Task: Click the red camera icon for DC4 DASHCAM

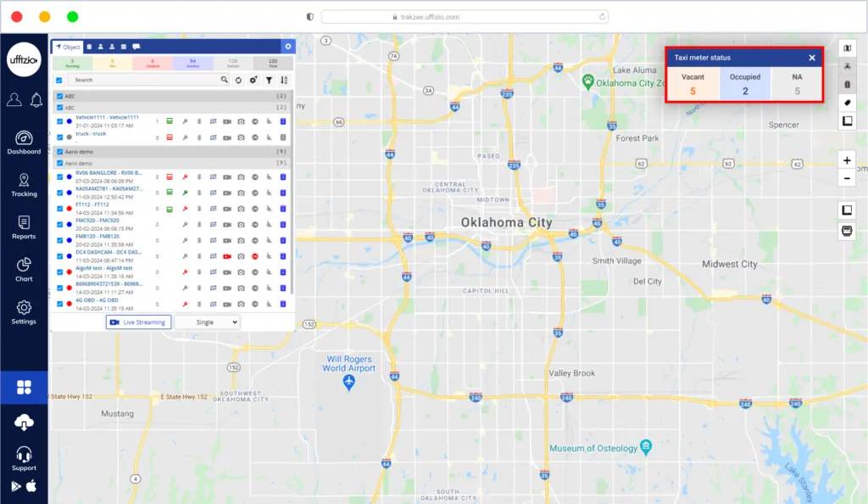Action: click(227, 256)
